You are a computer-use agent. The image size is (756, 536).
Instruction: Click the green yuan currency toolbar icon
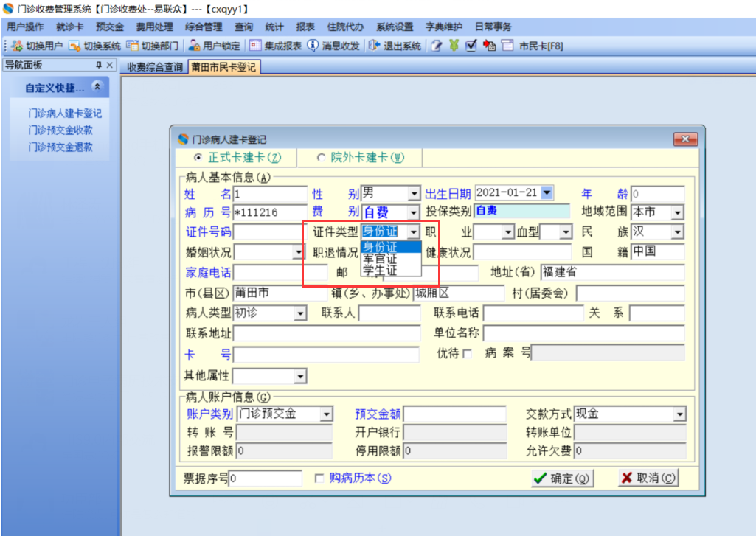[x=454, y=46]
